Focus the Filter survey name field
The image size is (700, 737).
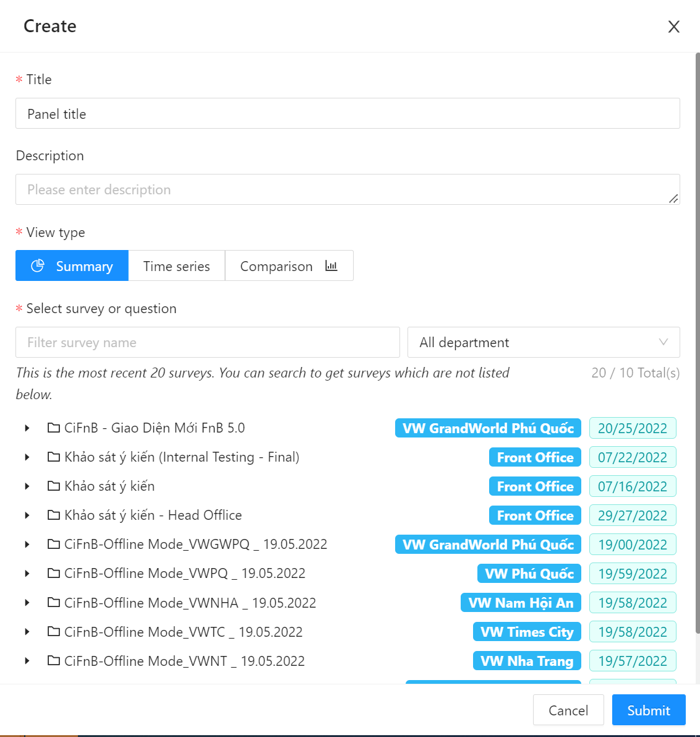[x=207, y=342]
